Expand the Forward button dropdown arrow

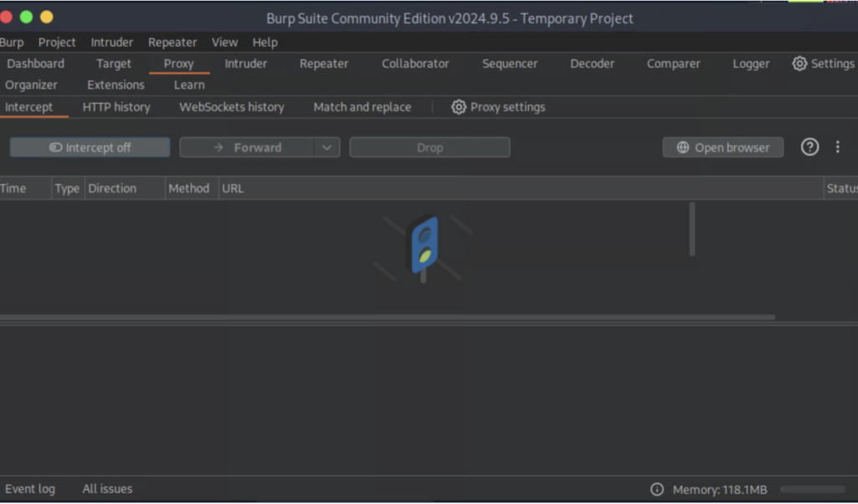[328, 147]
